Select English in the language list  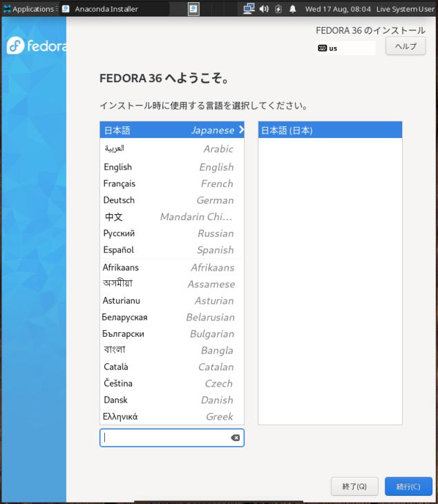tap(172, 167)
